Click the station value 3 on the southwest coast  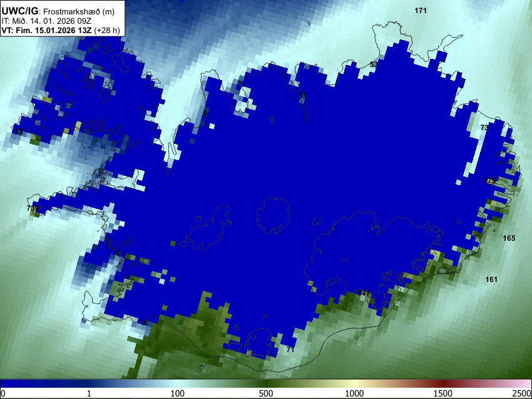(144, 322)
